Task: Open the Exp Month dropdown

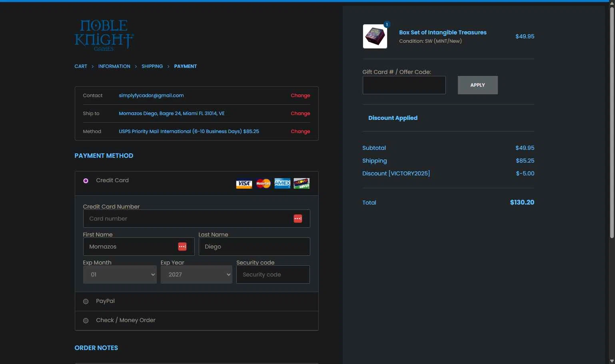Action: point(120,274)
